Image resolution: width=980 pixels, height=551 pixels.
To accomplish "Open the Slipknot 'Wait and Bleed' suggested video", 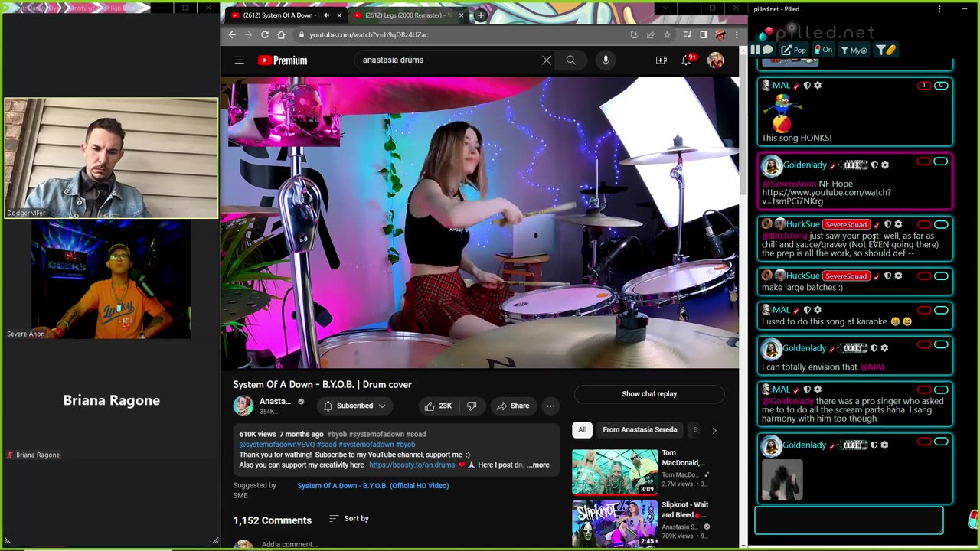I will [x=615, y=523].
